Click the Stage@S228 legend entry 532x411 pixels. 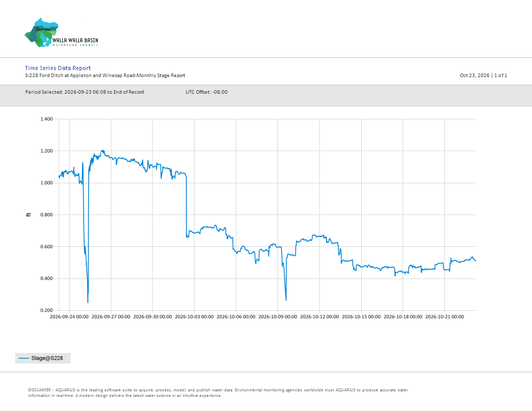[43, 358]
